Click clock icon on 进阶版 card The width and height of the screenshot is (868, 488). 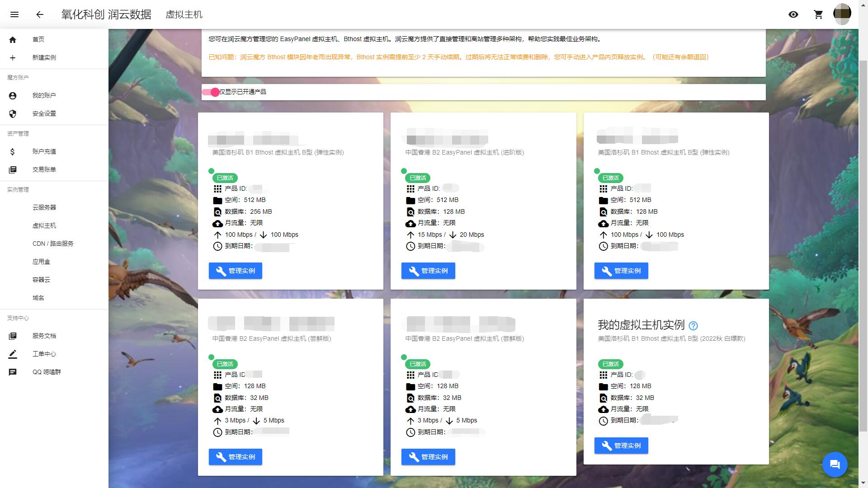coord(410,246)
